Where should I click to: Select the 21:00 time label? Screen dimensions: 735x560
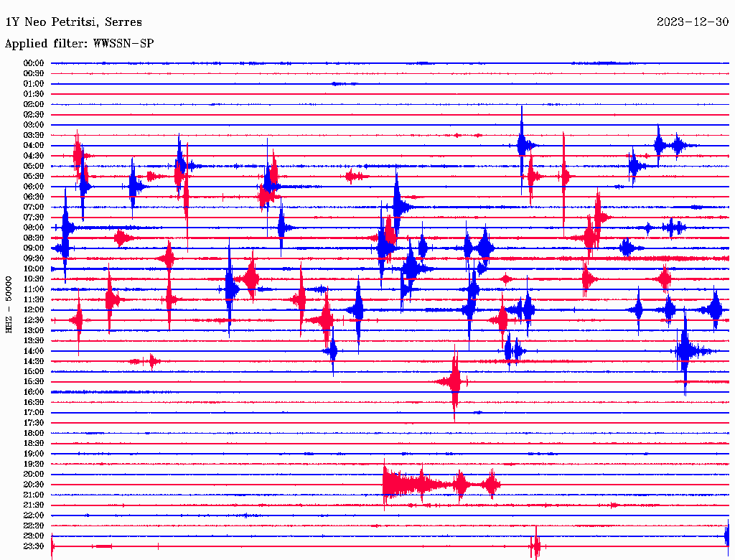(x=34, y=495)
